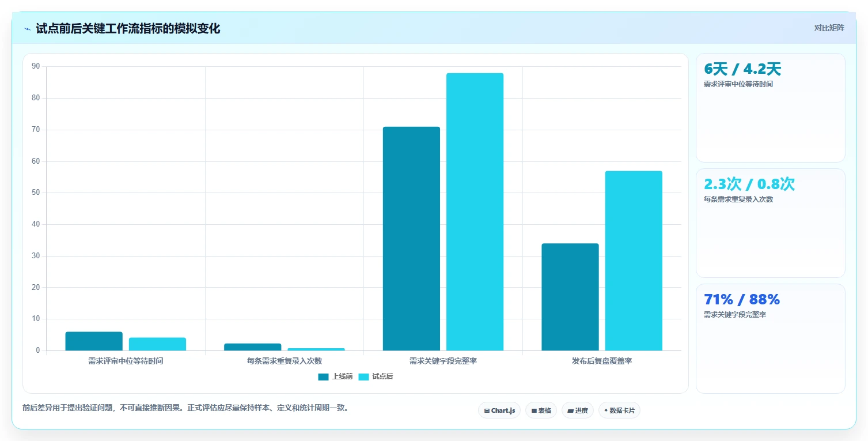Click the x-axis label 每条需求重复录入次数
This screenshot has height=441, width=868.
[285, 361]
